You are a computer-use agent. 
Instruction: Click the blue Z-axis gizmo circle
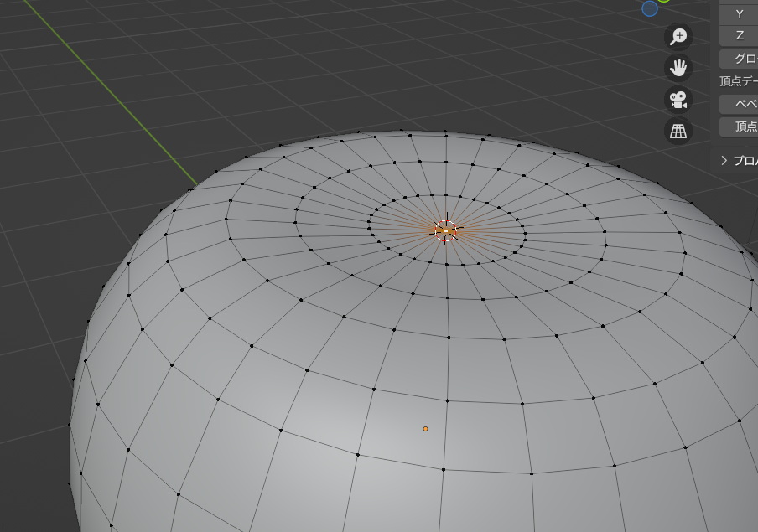coord(650,8)
